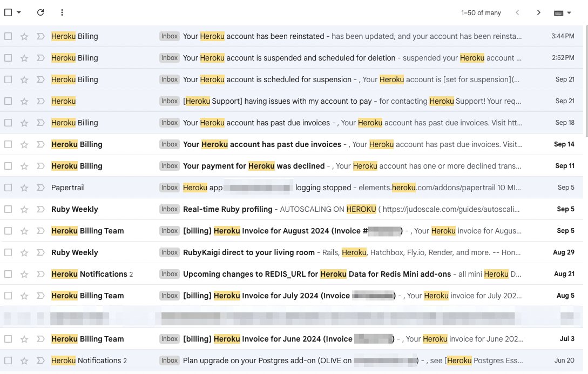This screenshot has height=374, width=588.
Task: Mark Papertrail email as important
Action: pyautogui.click(x=40, y=188)
